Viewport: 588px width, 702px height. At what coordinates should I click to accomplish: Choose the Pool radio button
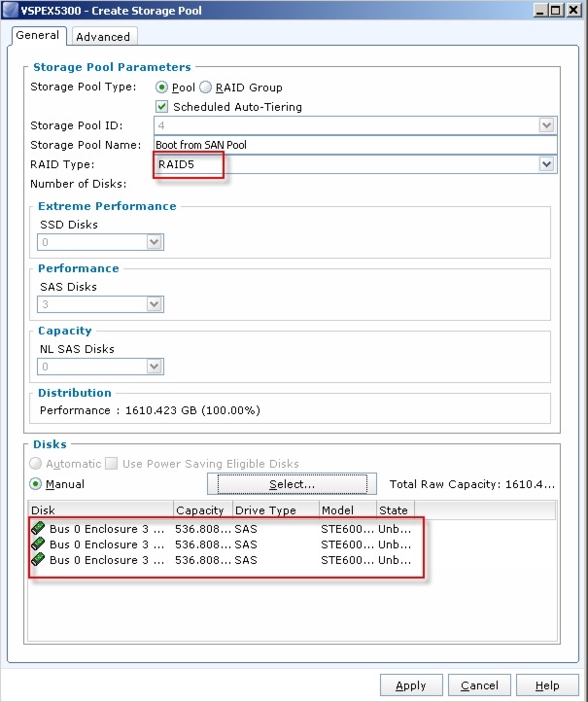tap(161, 87)
